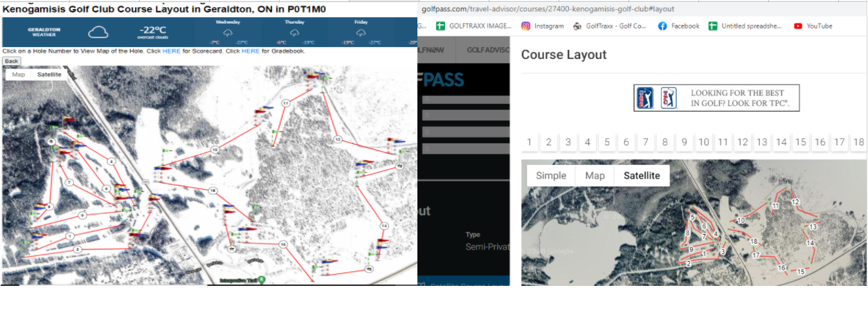Viewport: 868px width, 333px height.
Task: Select hole 4 button in Course Layout
Action: (588, 143)
